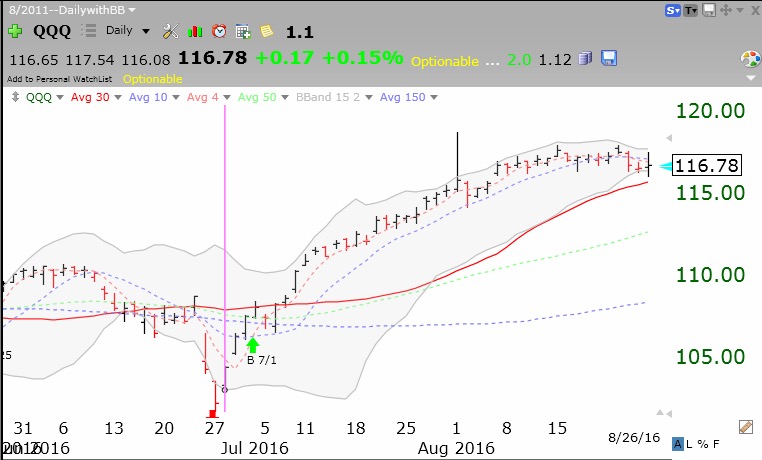The image size is (762, 460).
Task: Select the % percent scale toggle
Action: point(702,443)
